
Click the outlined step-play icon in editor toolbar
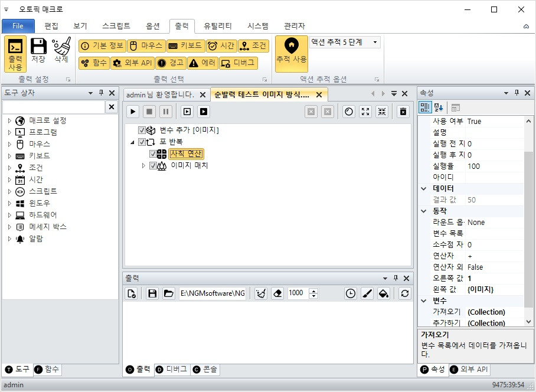(x=187, y=112)
